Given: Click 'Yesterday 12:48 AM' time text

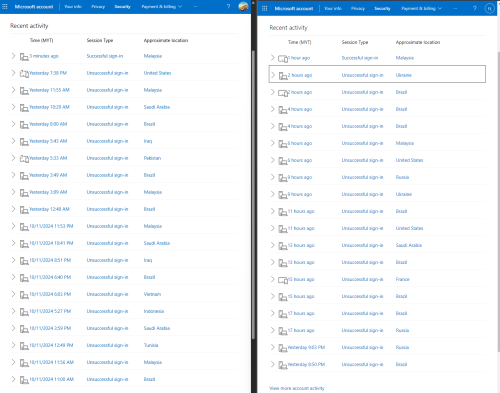Looking at the screenshot, I should coord(49,209).
